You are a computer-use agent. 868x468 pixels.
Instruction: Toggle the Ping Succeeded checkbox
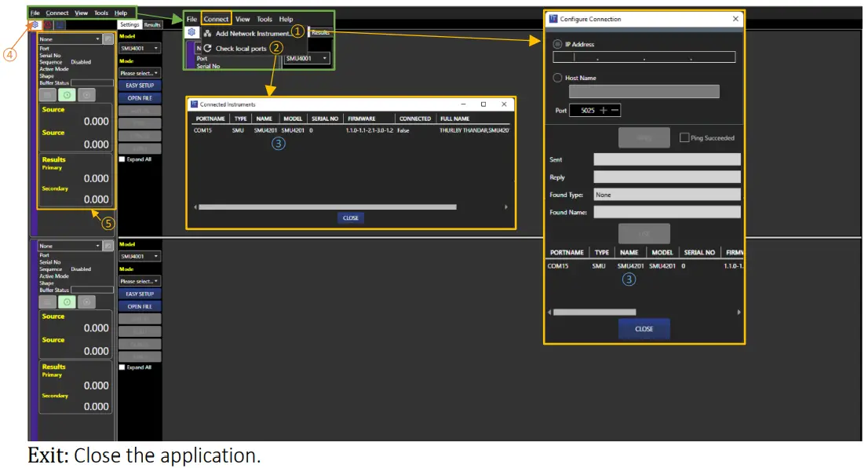(684, 138)
